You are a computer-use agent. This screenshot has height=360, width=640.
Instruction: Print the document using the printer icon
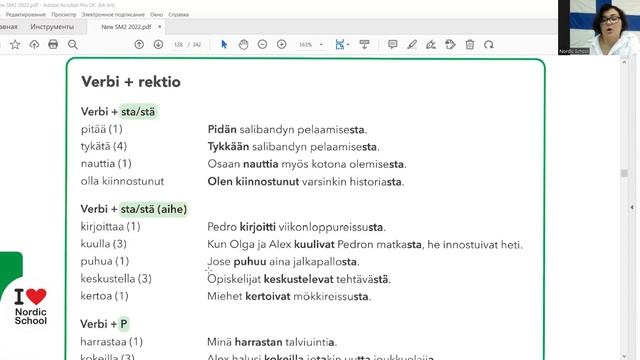[53, 44]
